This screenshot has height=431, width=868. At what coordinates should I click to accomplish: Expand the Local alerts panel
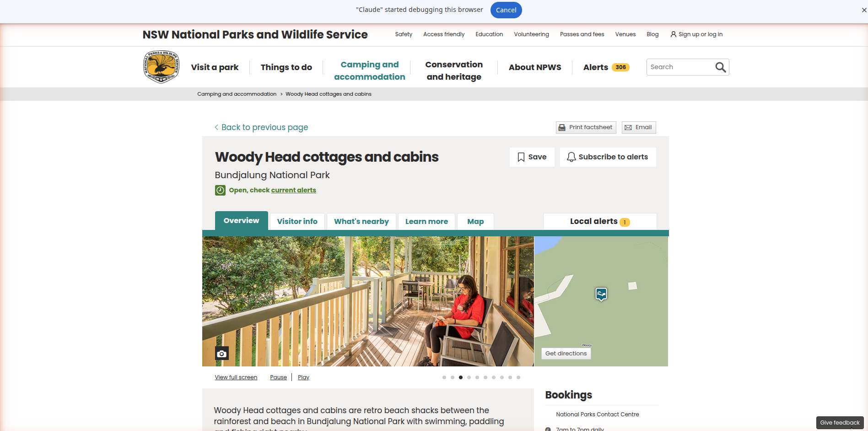click(600, 222)
